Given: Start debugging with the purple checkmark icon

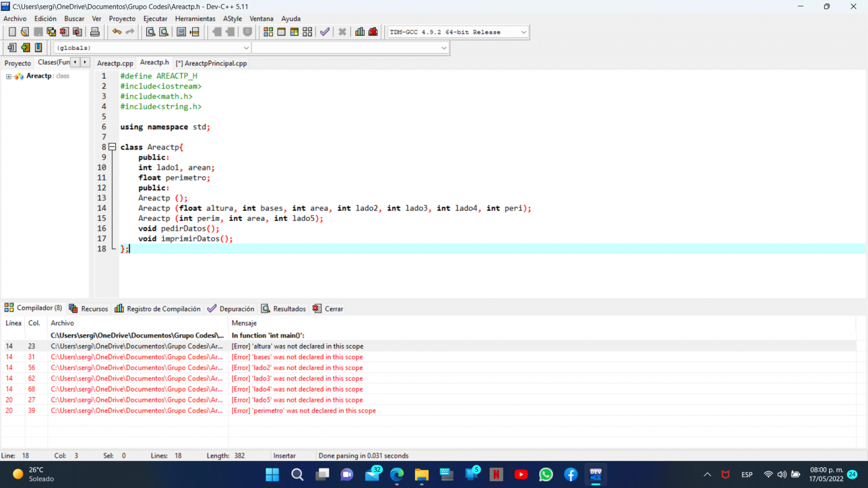Looking at the screenshot, I should 325,32.
